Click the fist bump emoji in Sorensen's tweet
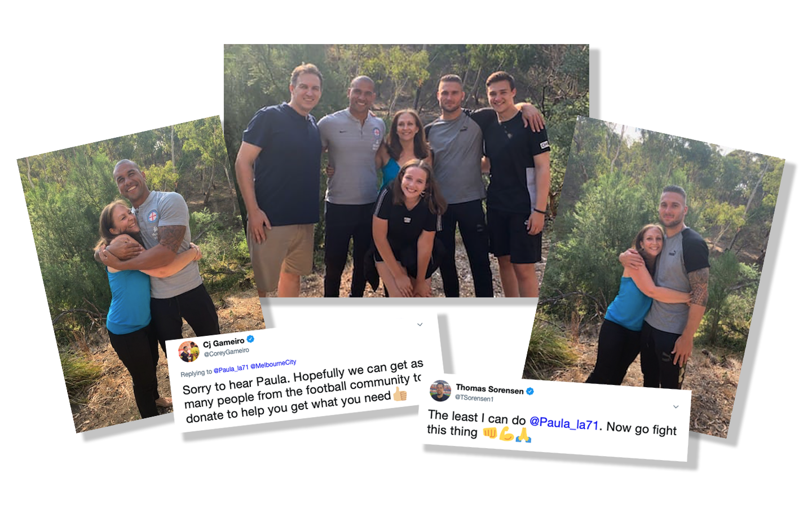 click(x=490, y=432)
